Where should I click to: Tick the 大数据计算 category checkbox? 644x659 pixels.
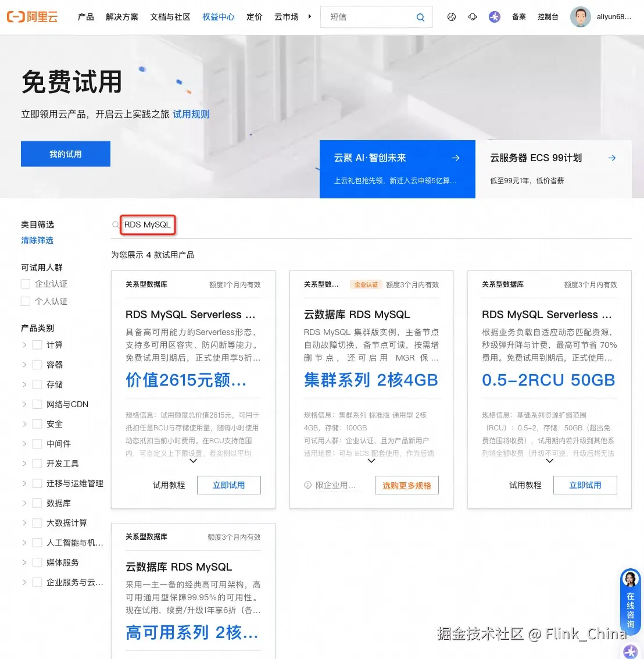click(x=37, y=523)
